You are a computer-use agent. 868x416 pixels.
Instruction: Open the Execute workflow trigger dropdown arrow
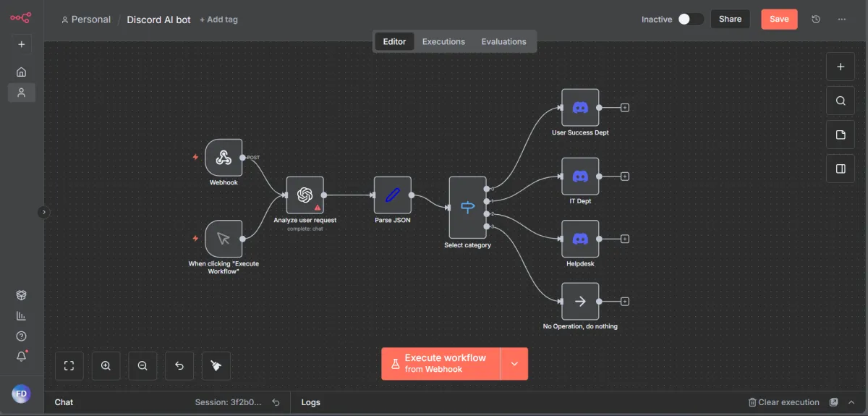514,363
